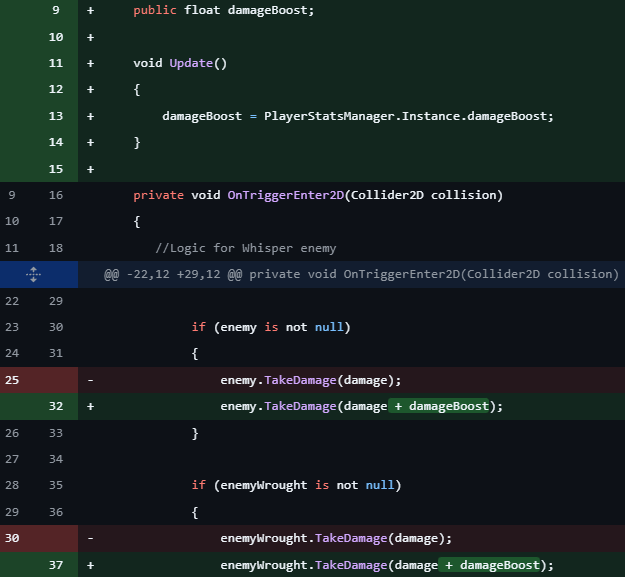
Task: Click 'PlayerStatsManager.Instance.damageBoost' assignment line
Action: pos(358,116)
